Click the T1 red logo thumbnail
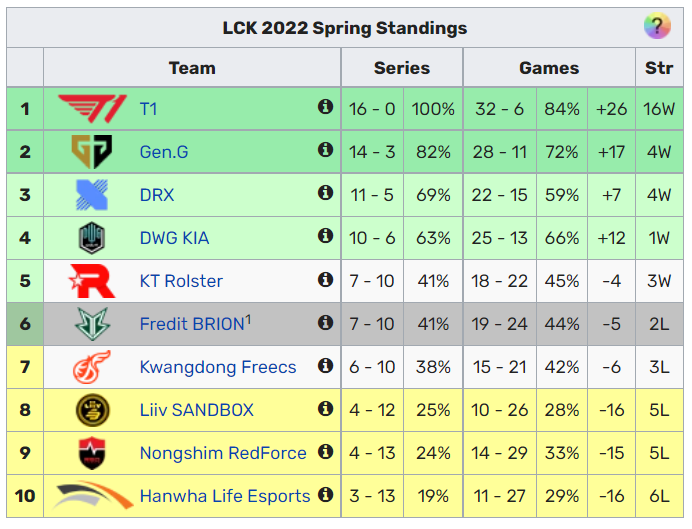 point(92,109)
